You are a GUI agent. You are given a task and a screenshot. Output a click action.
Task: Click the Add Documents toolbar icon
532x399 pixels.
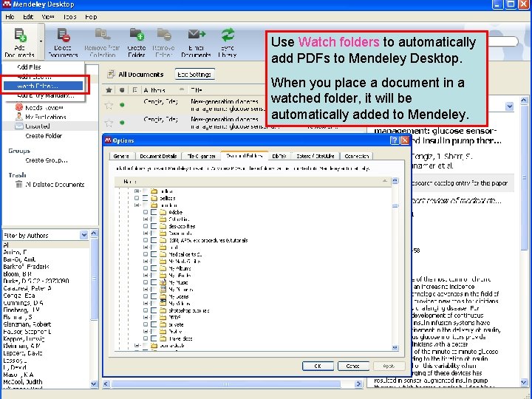click(20, 35)
